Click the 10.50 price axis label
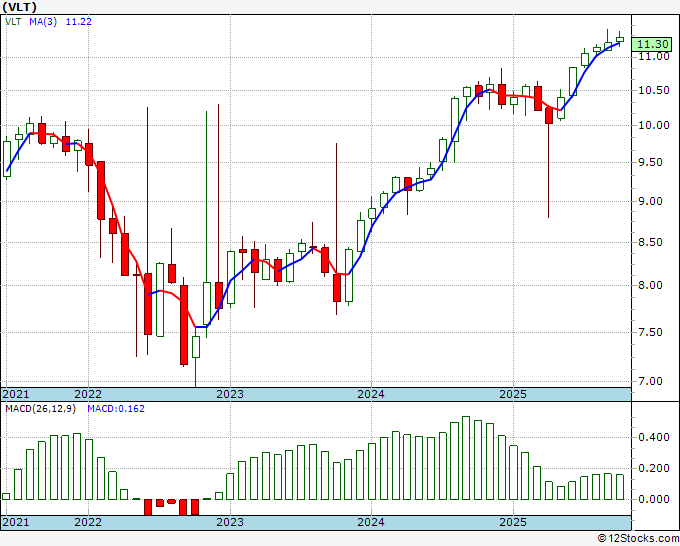 pyautogui.click(x=654, y=91)
